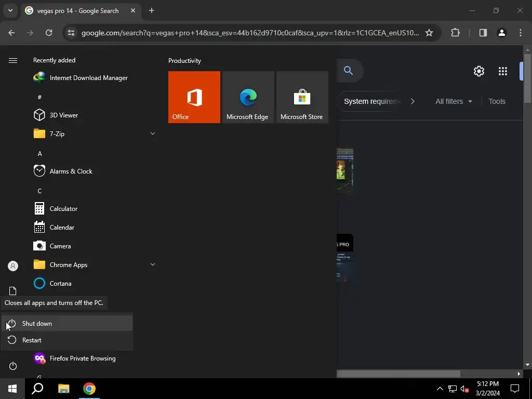
Task: Expand Start menu hamburger button
Action: (x=13, y=60)
